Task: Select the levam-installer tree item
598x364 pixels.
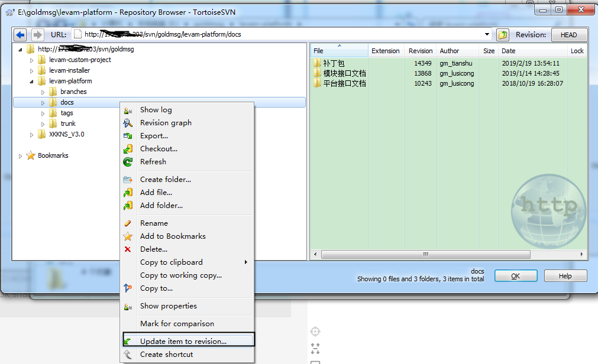Action: [69, 70]
